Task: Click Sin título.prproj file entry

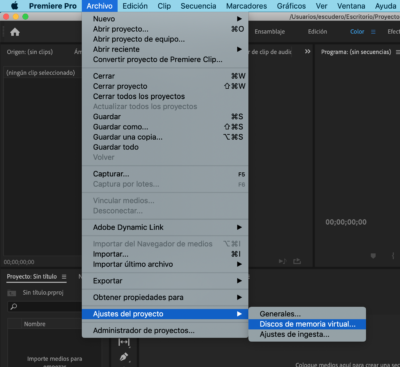Action: pyautogui.click(x=43, y=293)
